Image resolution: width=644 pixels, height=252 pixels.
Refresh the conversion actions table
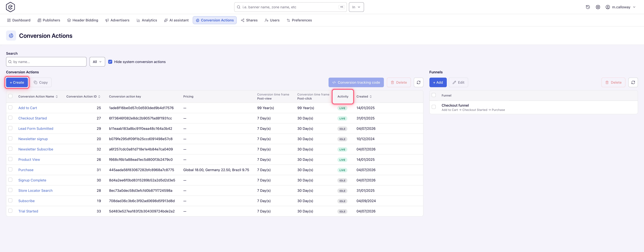click(x=418, y=82)
